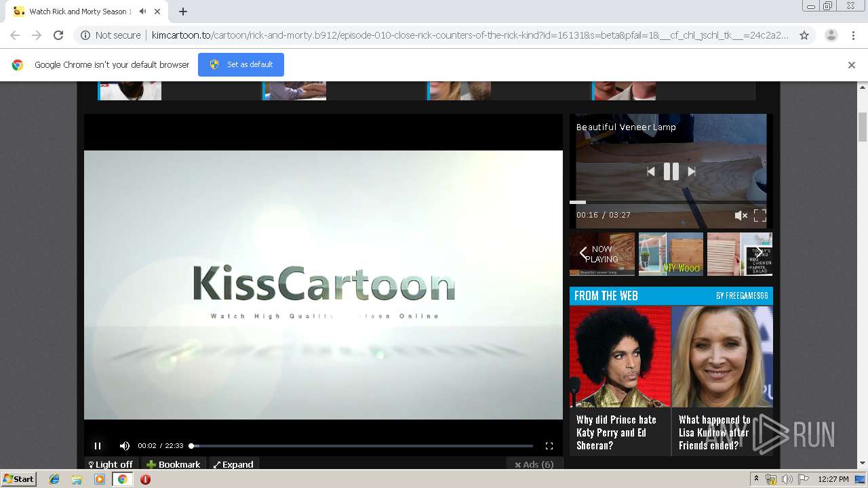Show hidden system tray icons
The width and height of the screenshot is (868, 488).
pos(756,479)
